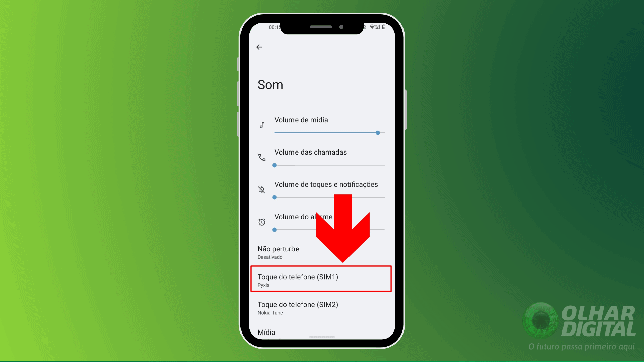
Task: Adjust Volume do alarme slider
Action: [x=276, y=229]
